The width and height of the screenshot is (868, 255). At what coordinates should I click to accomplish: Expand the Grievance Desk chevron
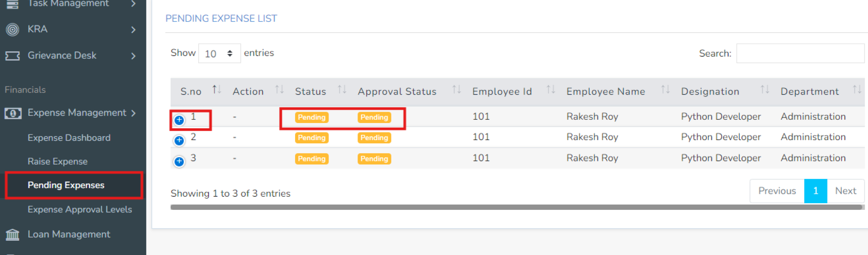(x=133, y=56)
